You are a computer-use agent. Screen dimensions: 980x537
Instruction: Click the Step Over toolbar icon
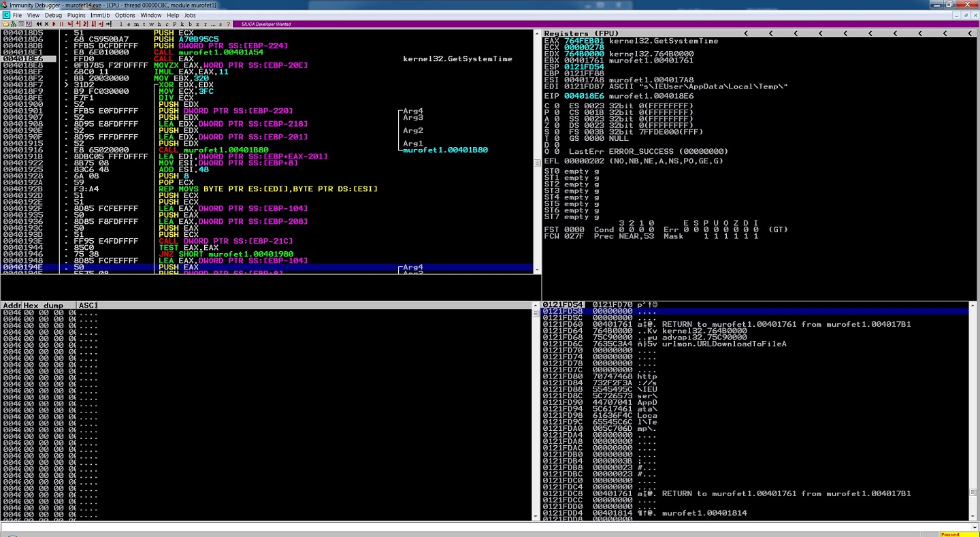pyautogui.click(x=78, y=24)
